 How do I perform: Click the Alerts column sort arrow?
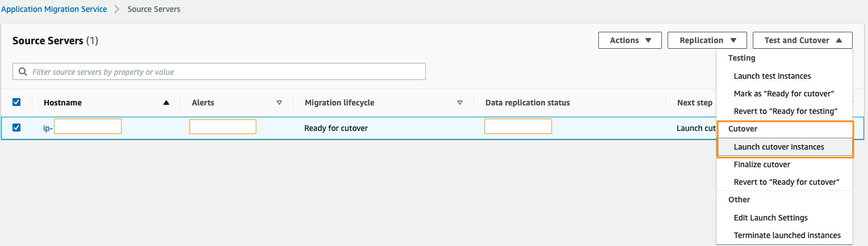point(279,103)
